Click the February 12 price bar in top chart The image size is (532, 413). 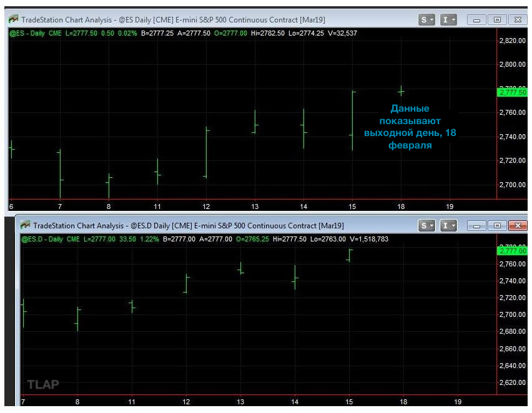pyautogui.click(x=206, y=153)
